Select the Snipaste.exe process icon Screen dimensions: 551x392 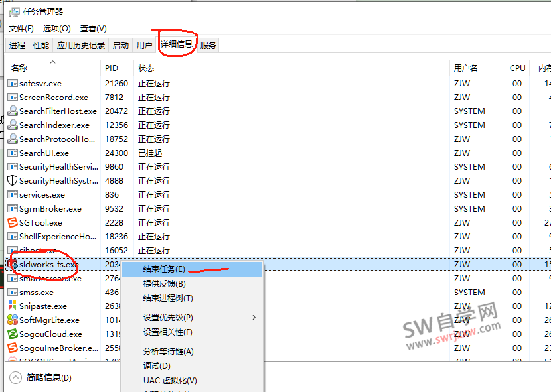[12, 306]
